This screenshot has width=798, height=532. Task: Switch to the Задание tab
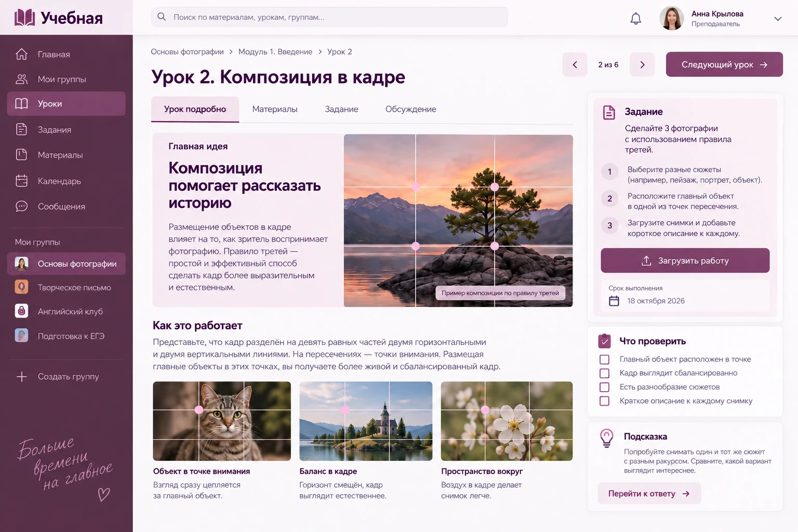click(341, 109)
